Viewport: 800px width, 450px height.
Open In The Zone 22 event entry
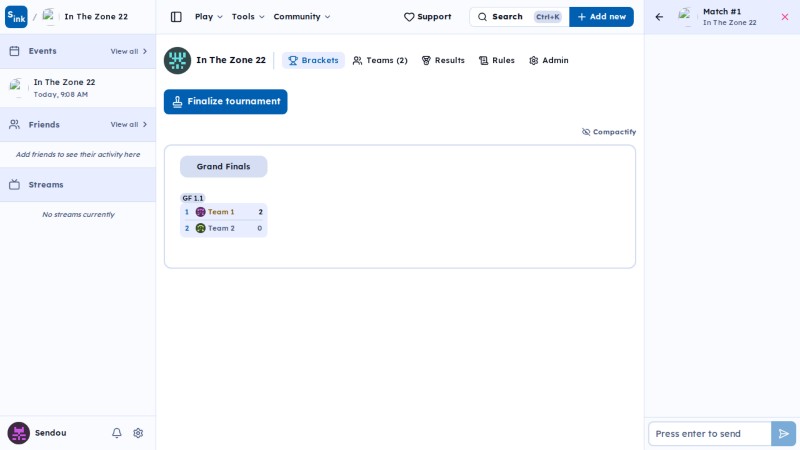[78, 88]
